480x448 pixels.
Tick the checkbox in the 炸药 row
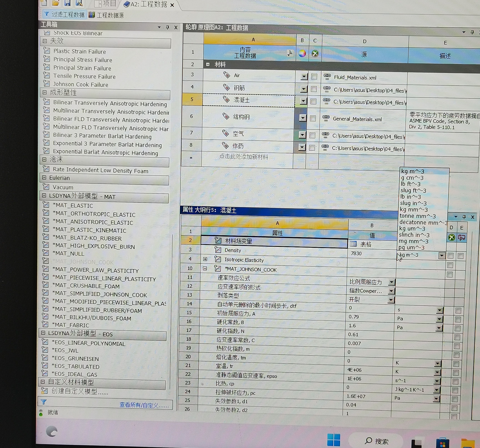tap(312, 147)
